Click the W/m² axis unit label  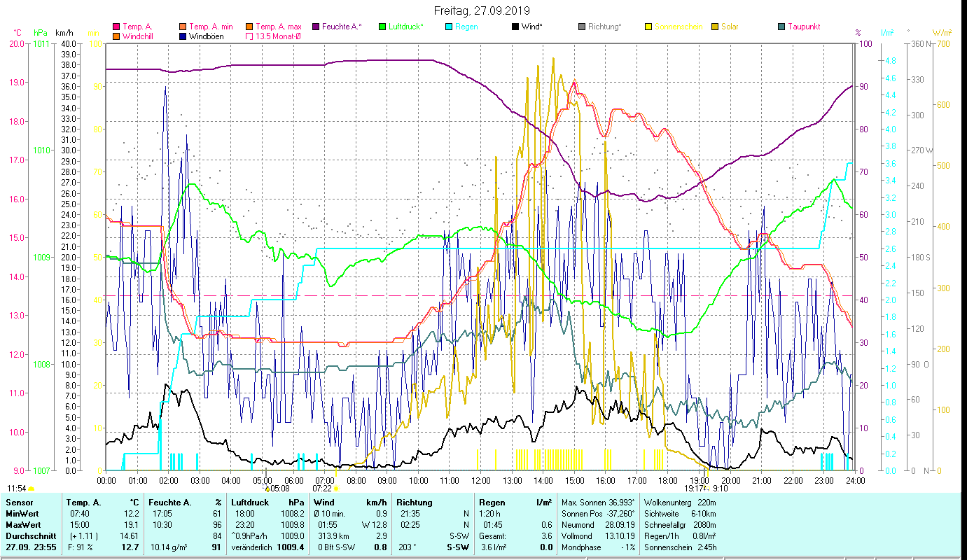pos(942,33)
